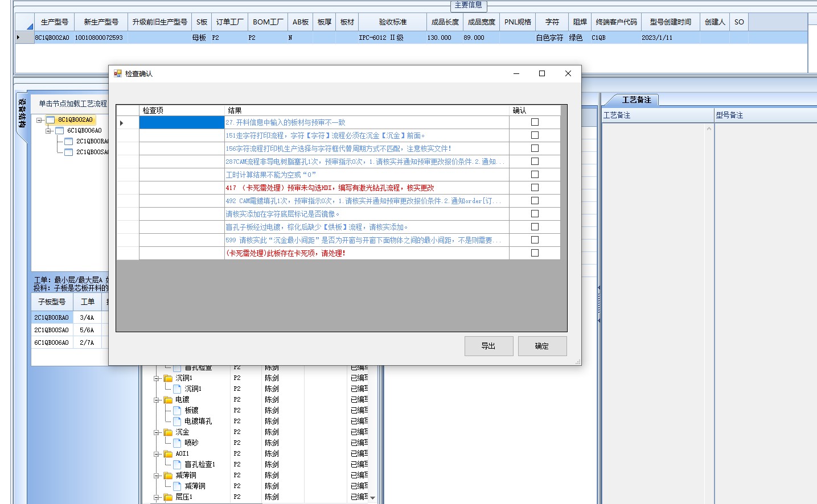Check the confirm box for item 27 开料信息
The image size is (817, 504).
point(535,122)
